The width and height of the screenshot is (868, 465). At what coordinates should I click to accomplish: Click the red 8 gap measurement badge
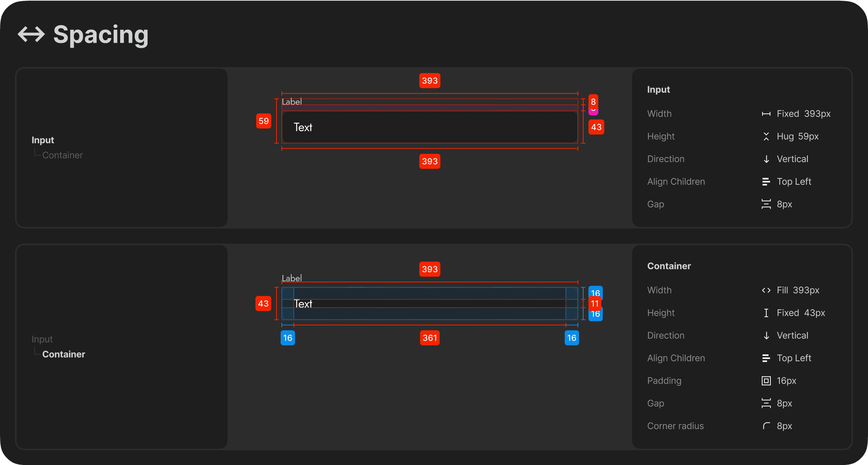tap(593, 101)
